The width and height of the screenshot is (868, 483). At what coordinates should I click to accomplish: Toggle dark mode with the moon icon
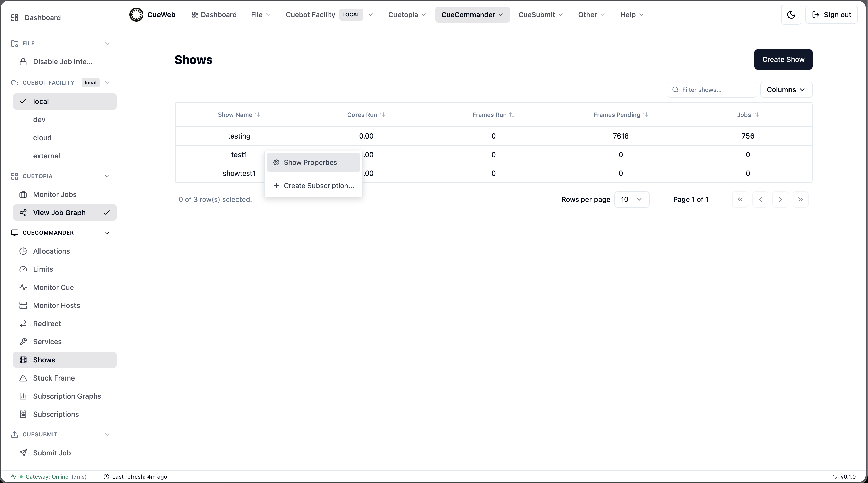pyautogui.click(x=791, y=15)
